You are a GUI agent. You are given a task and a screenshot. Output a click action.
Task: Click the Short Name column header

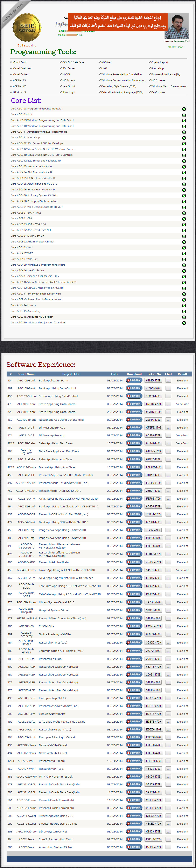click(x=26, y=374)
